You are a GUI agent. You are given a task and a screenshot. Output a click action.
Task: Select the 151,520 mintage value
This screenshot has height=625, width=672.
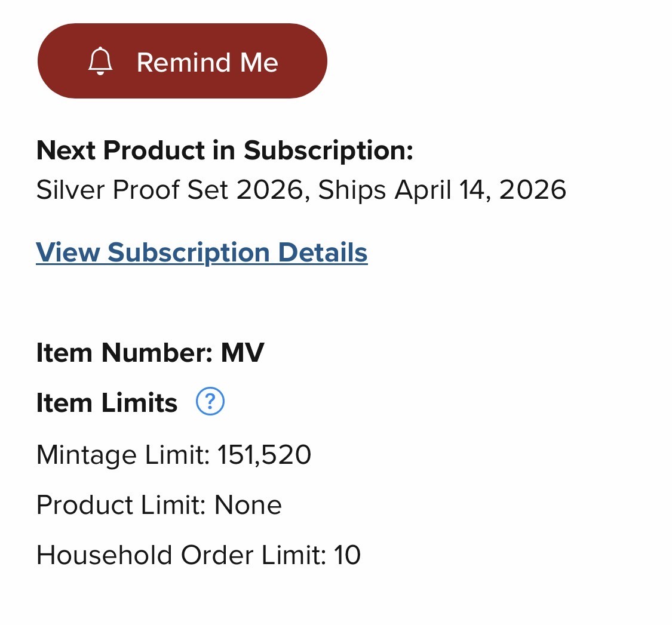coord(264,455)
